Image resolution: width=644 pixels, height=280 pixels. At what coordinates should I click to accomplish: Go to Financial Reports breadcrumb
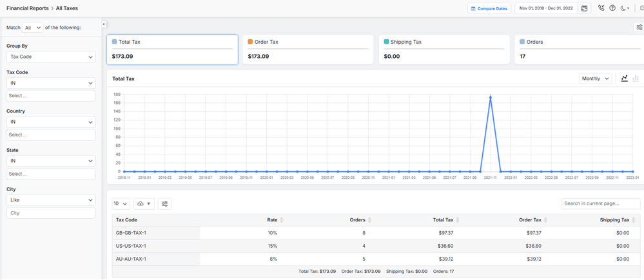pos(27,8)
